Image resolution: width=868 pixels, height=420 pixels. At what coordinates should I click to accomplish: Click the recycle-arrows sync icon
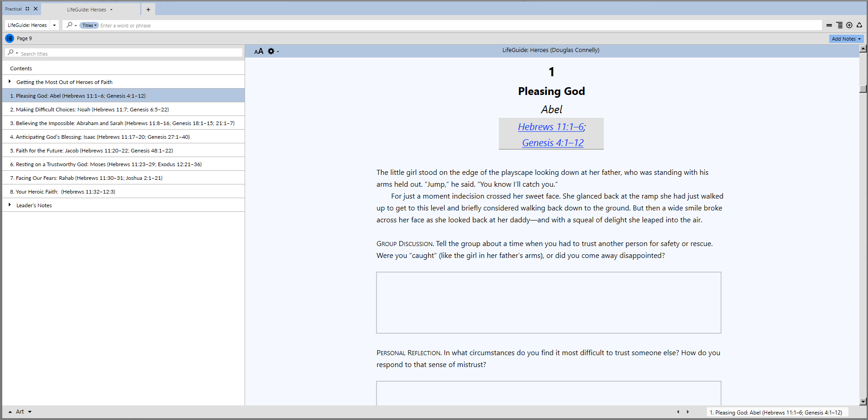coord(859,25)
